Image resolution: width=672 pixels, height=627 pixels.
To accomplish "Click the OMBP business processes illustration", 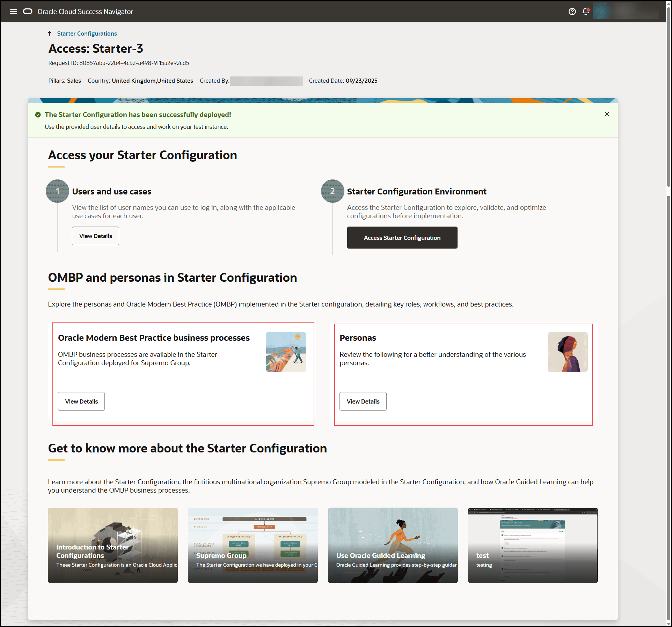I will [286, 352].
